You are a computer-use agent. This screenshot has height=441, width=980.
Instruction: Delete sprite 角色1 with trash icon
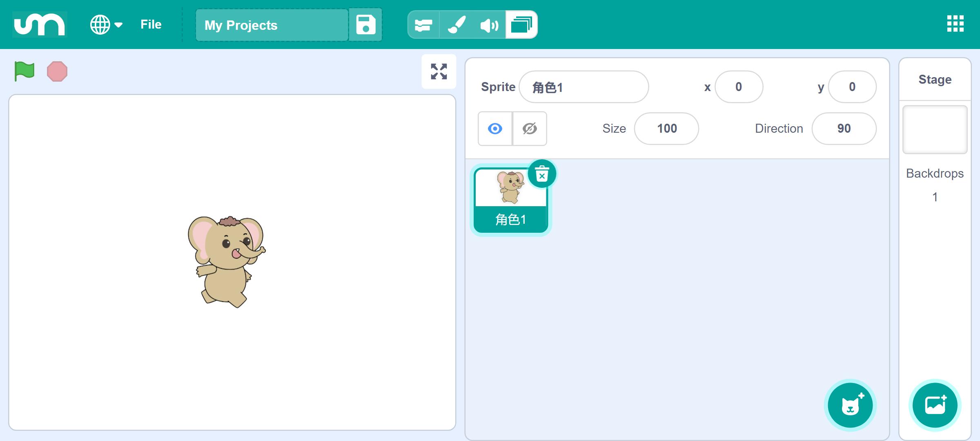click(542, 174)
